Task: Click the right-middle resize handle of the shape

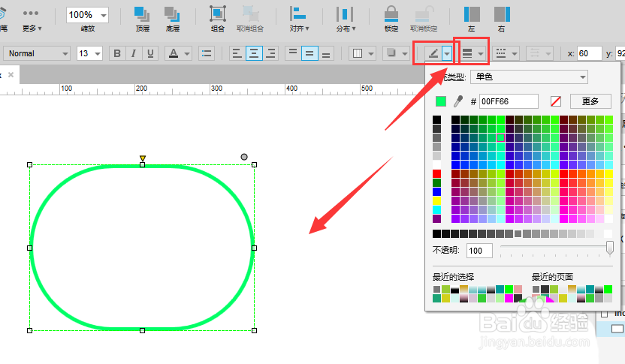Action: click(x=255, y=248)
